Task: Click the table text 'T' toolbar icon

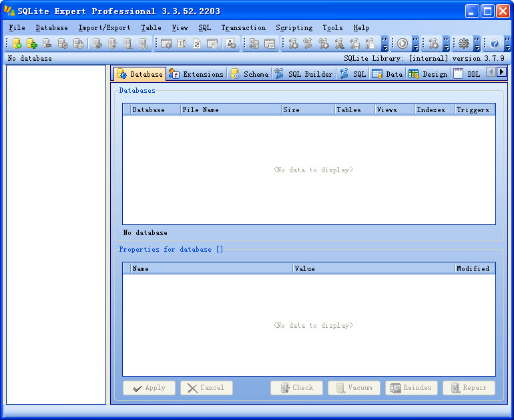Action: pyautogui.click(x=182, y=44)
